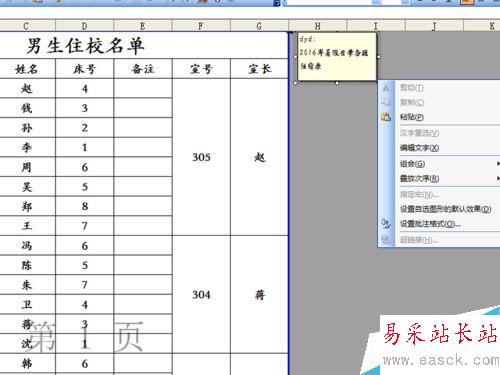Click name cell 孙

tap(27, 128)
